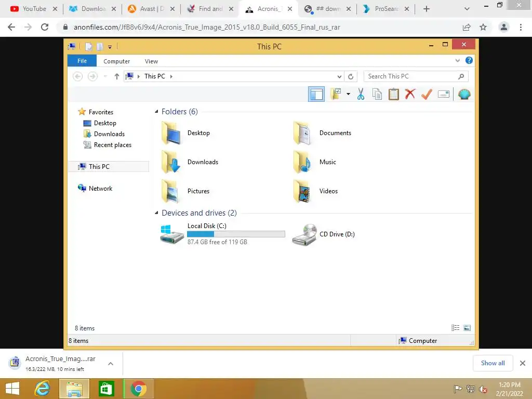The height and width of the screenshot is (399, 532).
Task: Open Quick Access Toolbar customize dropdown
Action: (110, 47)
